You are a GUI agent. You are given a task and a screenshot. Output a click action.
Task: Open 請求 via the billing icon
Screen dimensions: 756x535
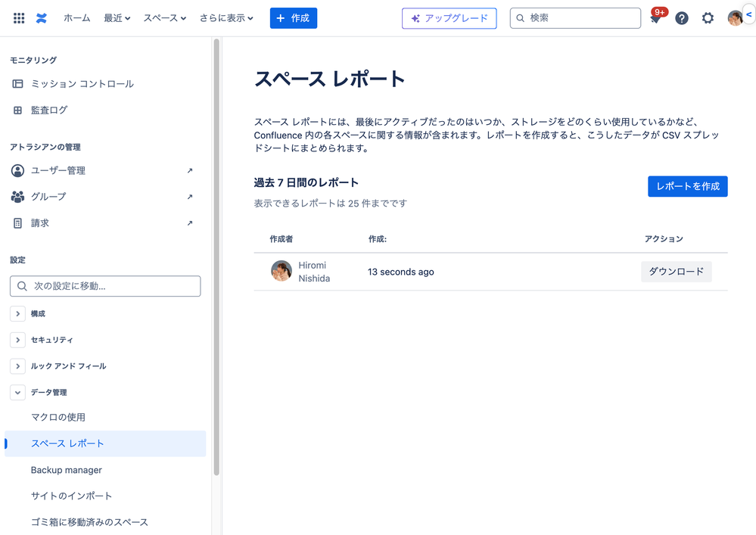[x=18, y=222]
